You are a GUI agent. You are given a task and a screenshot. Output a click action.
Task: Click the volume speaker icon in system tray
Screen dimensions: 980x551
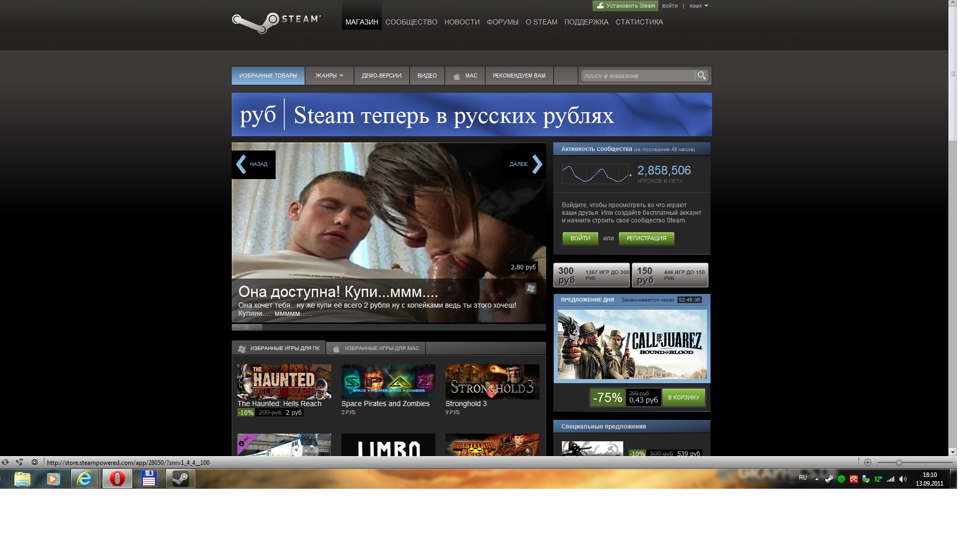pos(903,479)
